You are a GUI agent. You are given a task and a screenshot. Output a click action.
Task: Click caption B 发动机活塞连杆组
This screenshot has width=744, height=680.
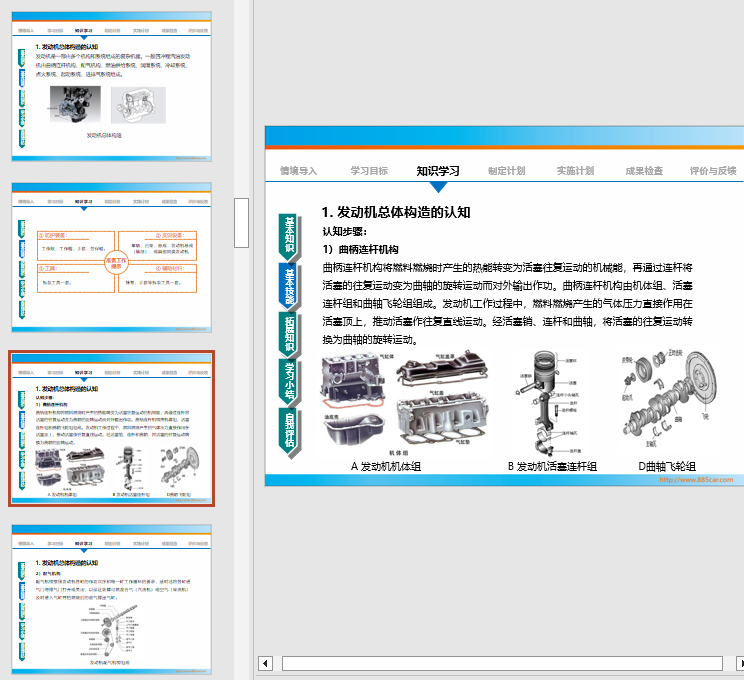point(552,466)
